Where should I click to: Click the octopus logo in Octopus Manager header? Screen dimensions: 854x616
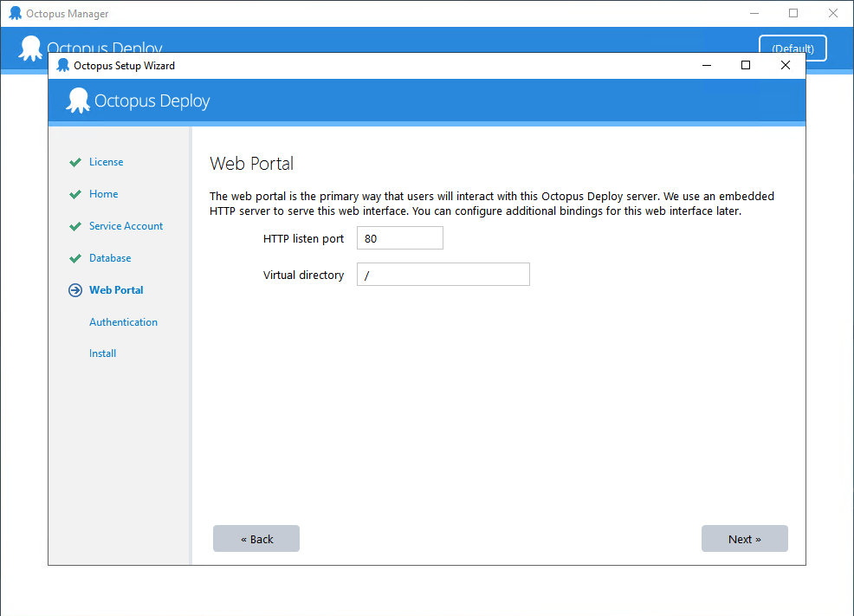click(x=30, y=48)
